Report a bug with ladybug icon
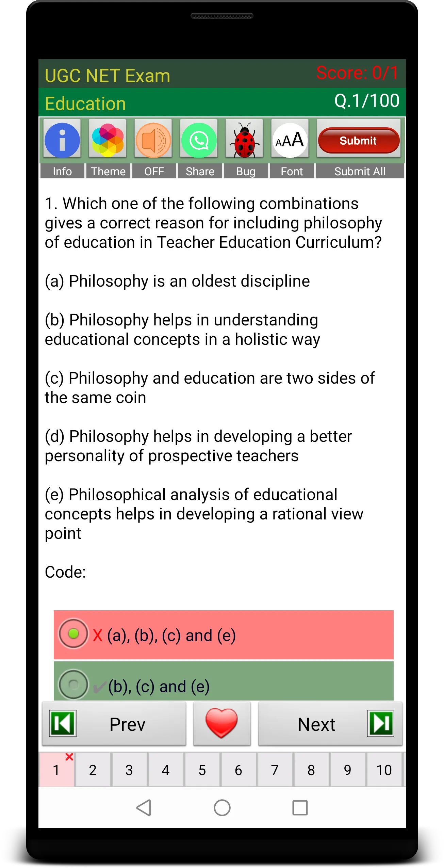This screenshot has height=868, width=444. [x=245, y=140]
